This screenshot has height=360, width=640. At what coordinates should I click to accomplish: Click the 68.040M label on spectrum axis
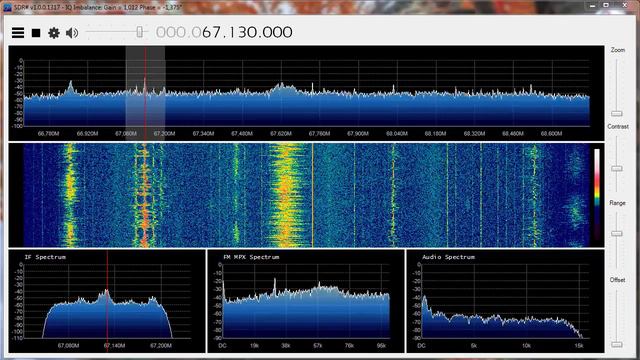pos(397,133)
